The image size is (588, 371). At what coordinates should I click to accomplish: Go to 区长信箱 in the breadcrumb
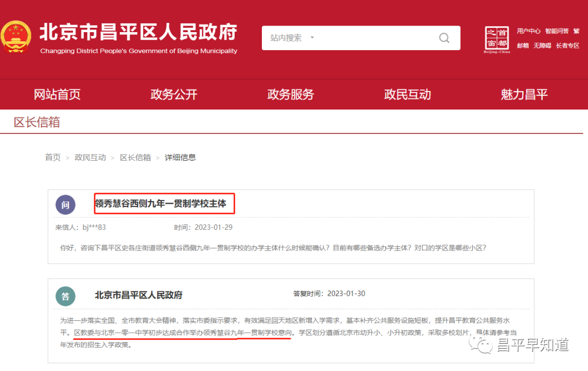click(x=136, y=157)
